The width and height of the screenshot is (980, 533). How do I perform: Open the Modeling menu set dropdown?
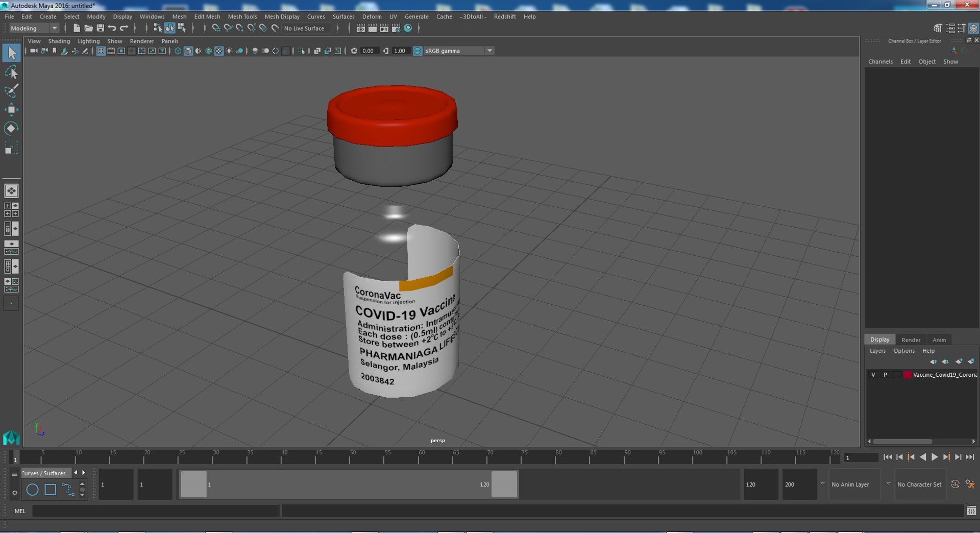click(x=34, y=28)
